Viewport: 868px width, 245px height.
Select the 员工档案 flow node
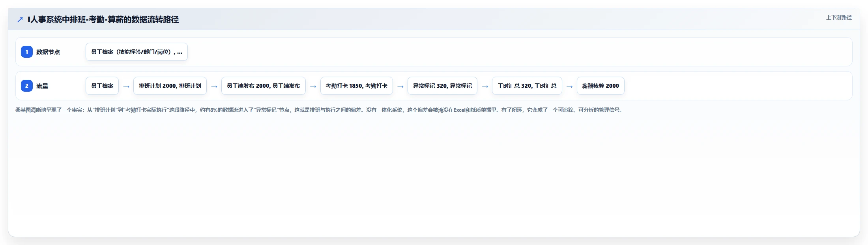tap(102, 86)
